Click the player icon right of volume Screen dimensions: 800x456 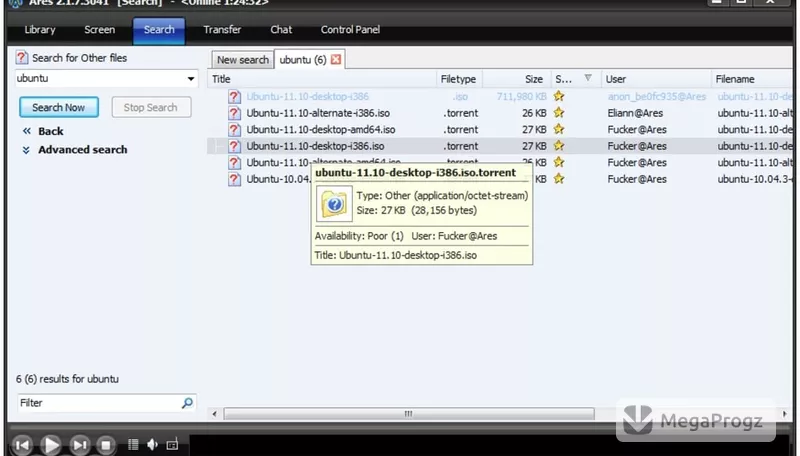click(172, 445)
